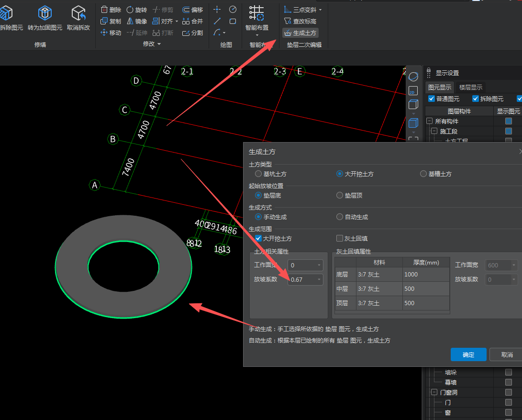This screenshot has width=522, height=420.
Task: Collapse the 门窗洞 tree node
Action: point(434,392)
